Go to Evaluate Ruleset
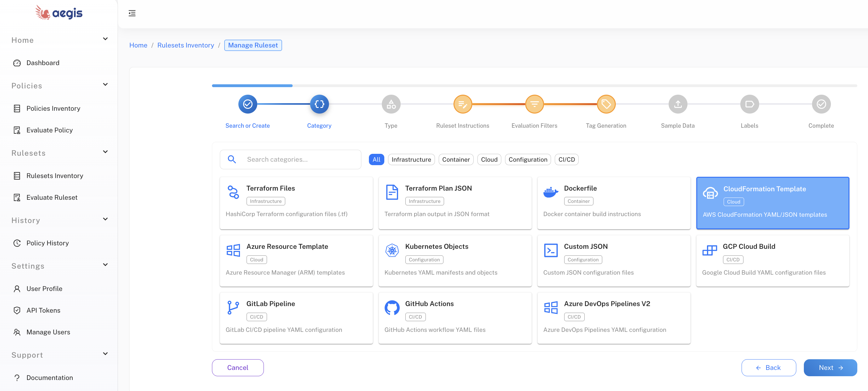868x391 pixels. 52,198
